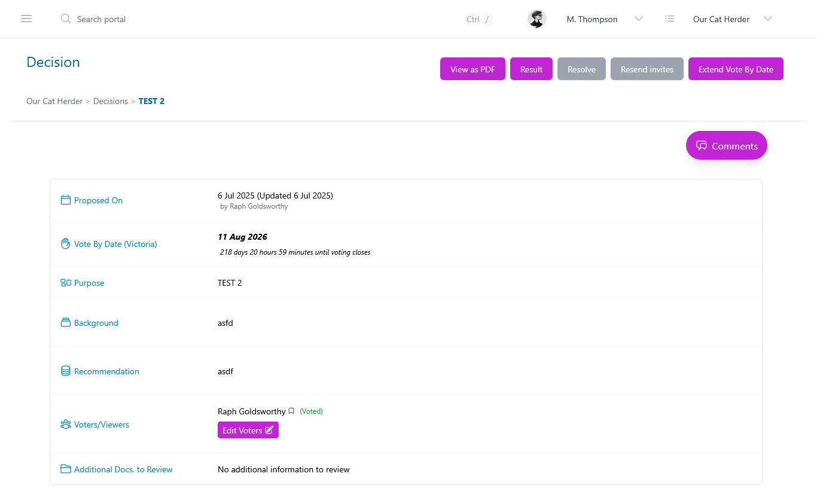Screen dimensions: 817x504
Task: Toggle the bookmark beside Raph Goldsworthy
Action: click(291, 411)
